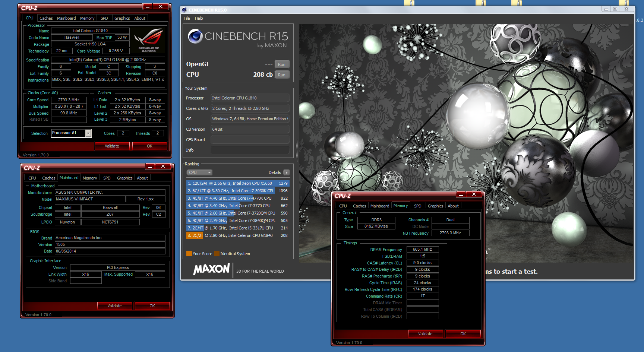Select ranking row Intel Core i5-3317U
This screenshot has height=352, width=644.
tap(238, 228)
